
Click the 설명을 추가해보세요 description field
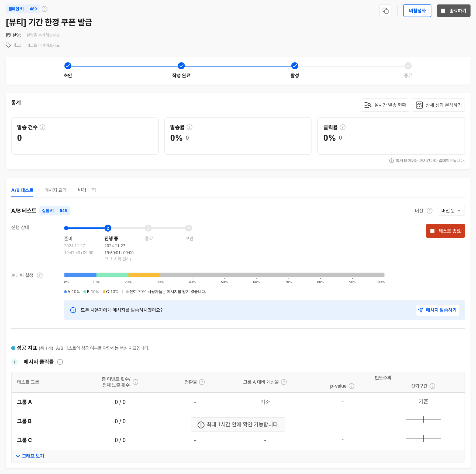(43, 35)
